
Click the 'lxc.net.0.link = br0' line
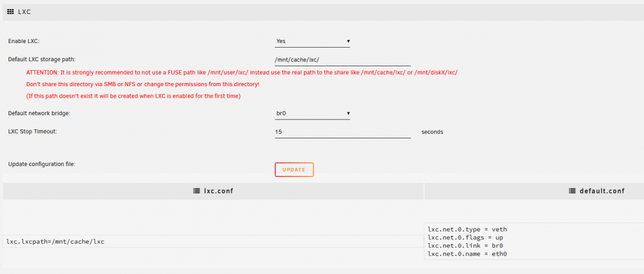466,246
